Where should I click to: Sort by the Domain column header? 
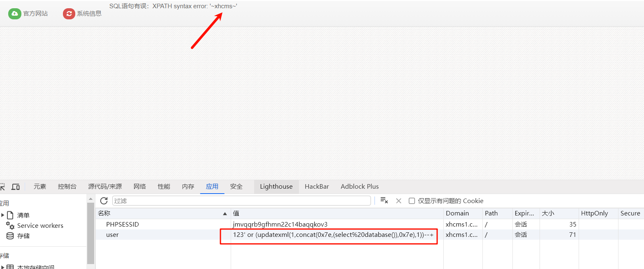pyautogui.click(x=463, y=213)
